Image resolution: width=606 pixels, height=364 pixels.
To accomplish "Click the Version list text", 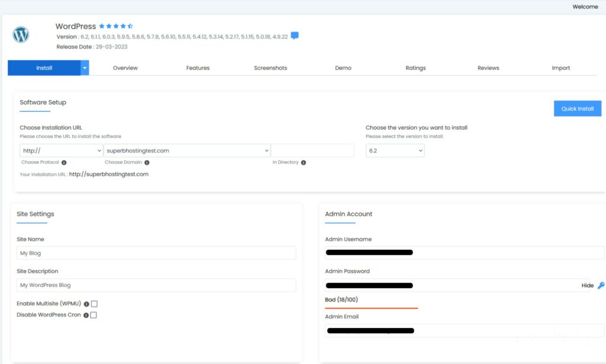I will (172, 37).
